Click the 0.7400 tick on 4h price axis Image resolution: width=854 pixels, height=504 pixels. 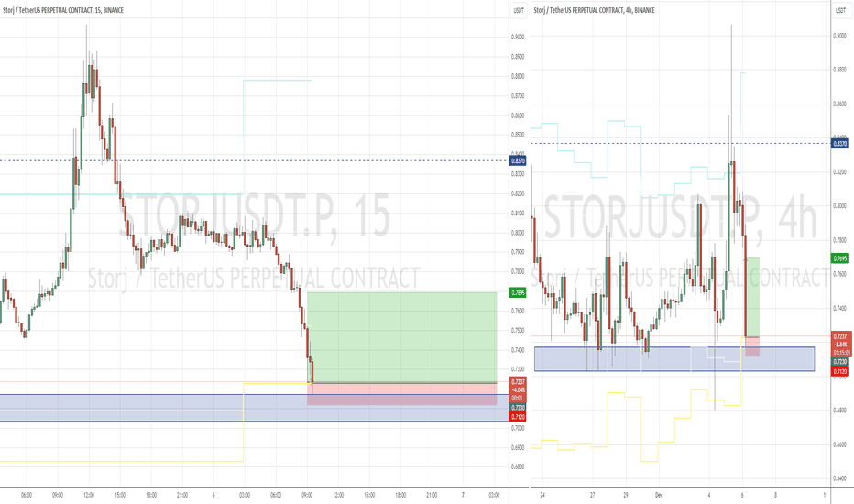click(840, 308)
